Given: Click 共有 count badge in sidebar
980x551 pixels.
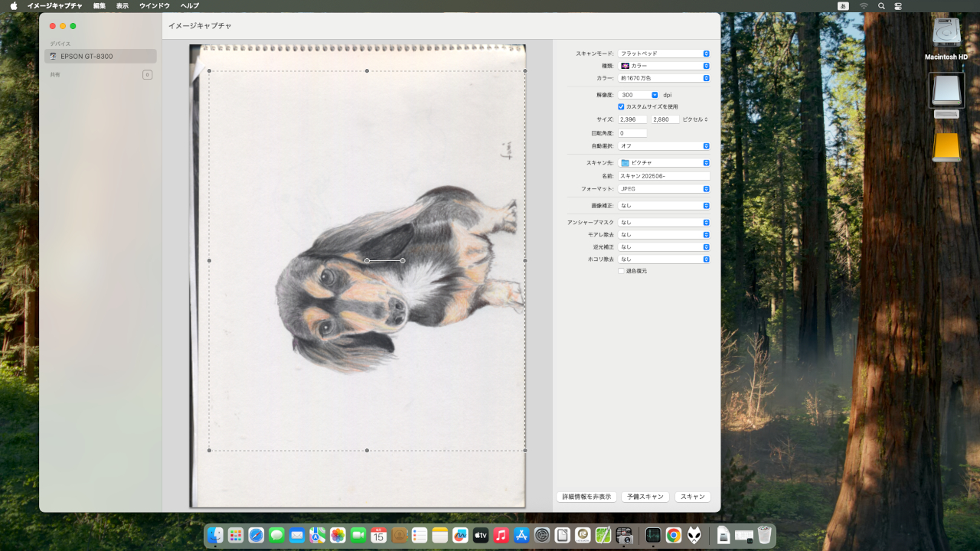Looking at the screenshot, I should tap(147, 74).
